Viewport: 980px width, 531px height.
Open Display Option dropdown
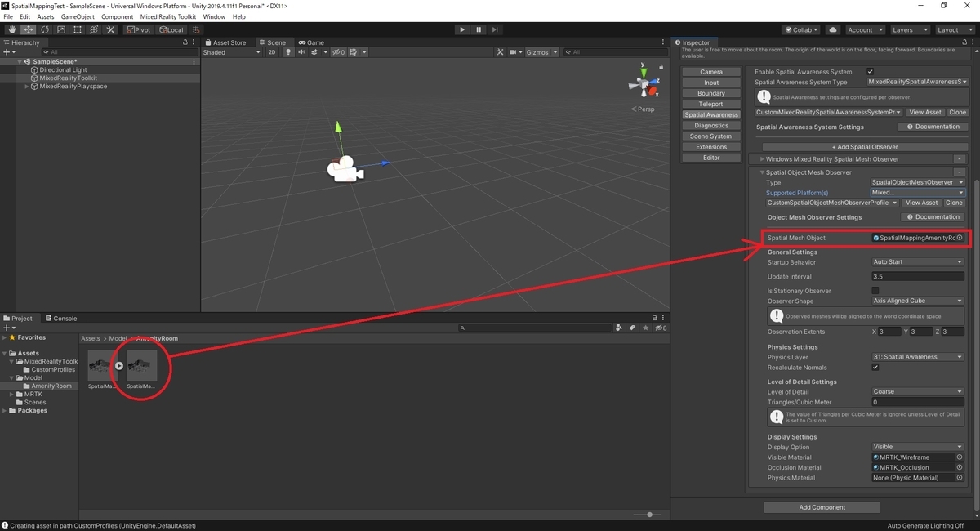(918, 447)
